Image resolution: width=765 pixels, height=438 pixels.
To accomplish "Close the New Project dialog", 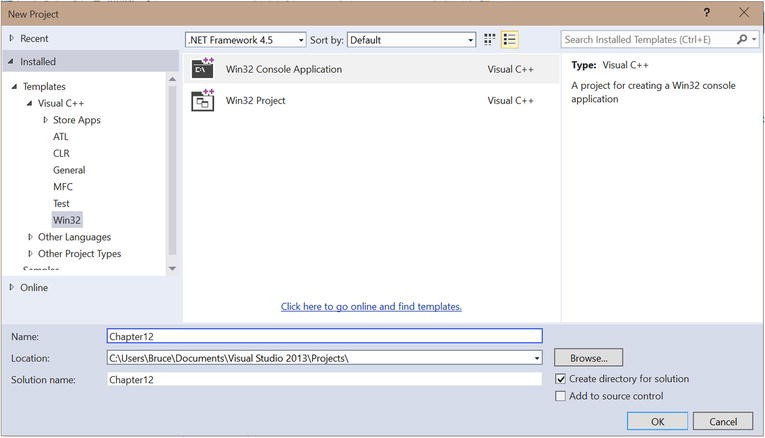I will pos(744,13).
